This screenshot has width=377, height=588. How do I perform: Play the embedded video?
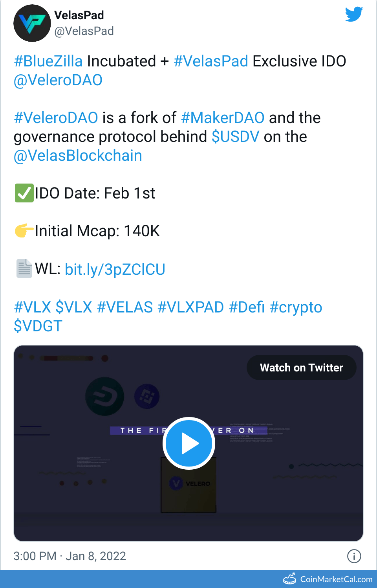189,443
